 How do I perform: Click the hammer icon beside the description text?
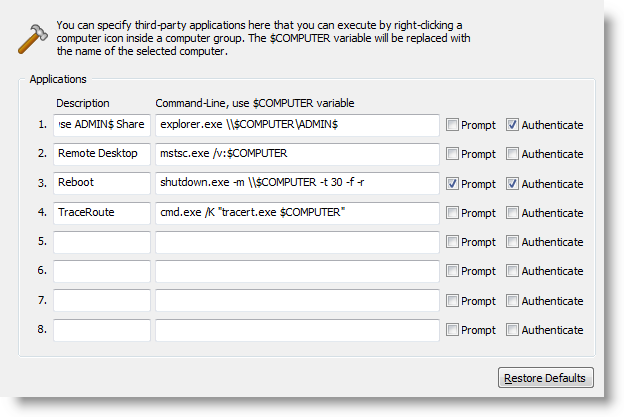click(x=33, y=39)
